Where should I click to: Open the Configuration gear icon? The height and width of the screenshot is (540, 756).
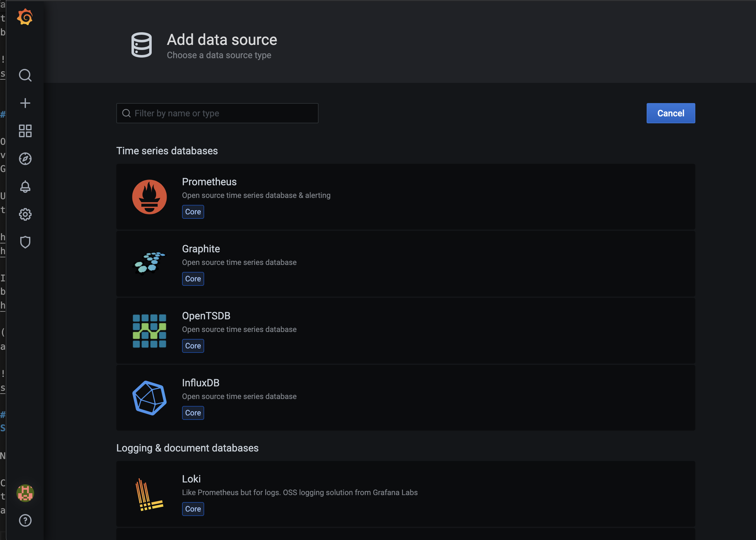point(25,214)
